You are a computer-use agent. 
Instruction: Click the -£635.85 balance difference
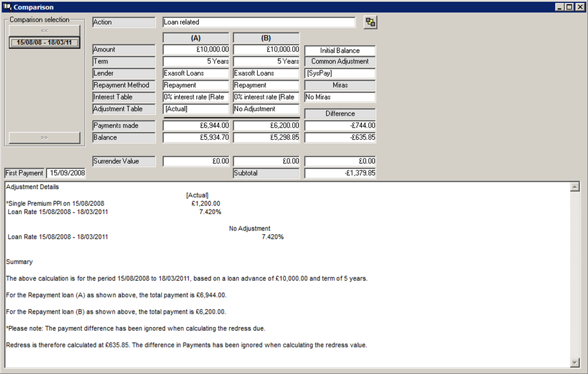click(340, 138)
